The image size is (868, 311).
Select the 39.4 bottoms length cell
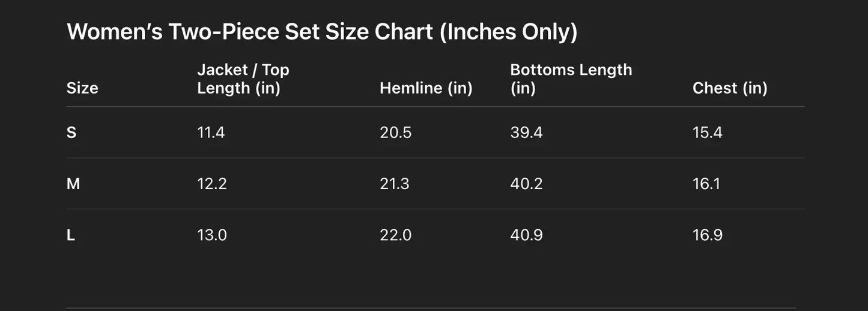pyautogui.click(x=526, y=133)
